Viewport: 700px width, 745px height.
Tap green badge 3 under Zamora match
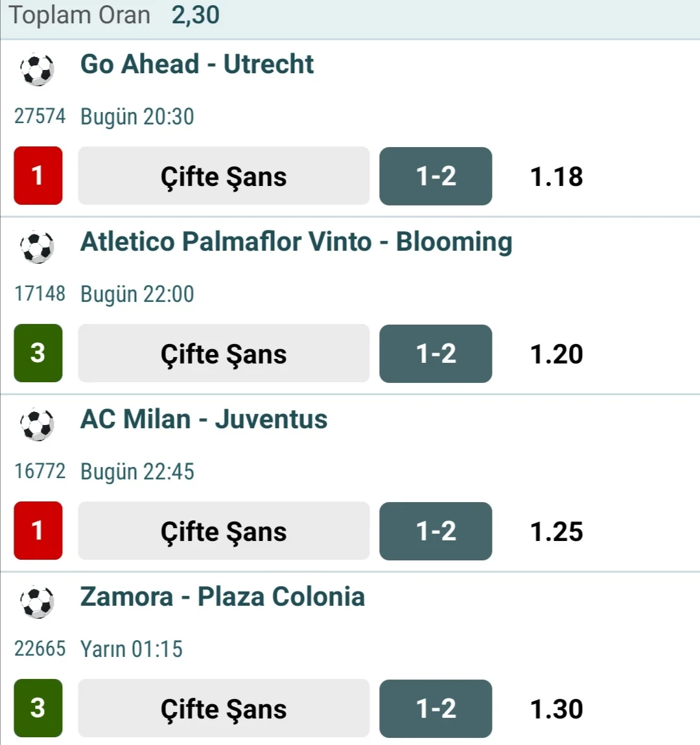tap(38, 708)
